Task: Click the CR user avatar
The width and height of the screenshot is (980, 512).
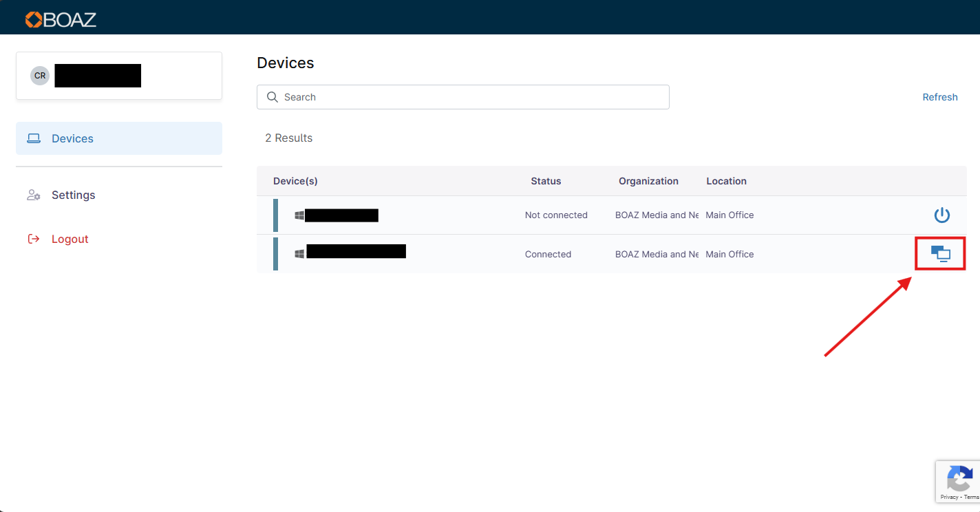Action: coord(40,76)
